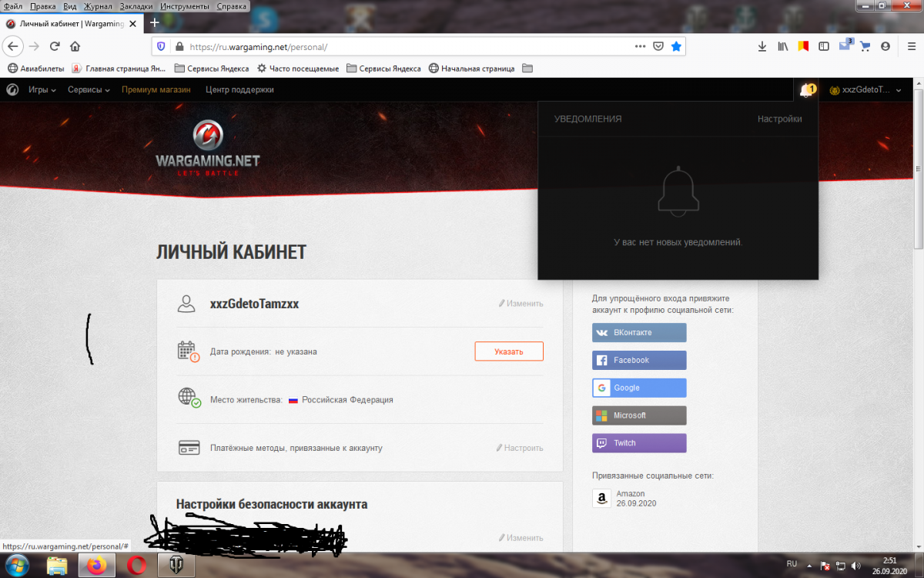
Task: Click RU language indicator in tray
Action: coord(792,564)
